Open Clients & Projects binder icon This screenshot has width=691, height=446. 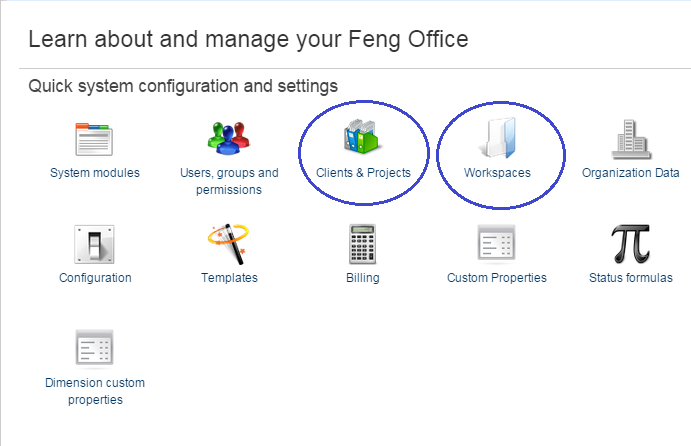tap(361, 136)
